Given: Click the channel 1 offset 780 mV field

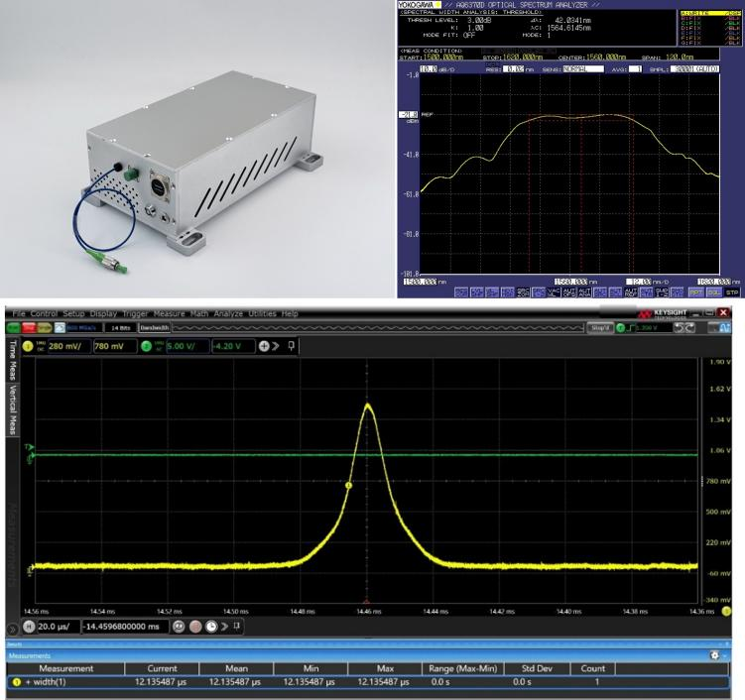Looking at the screenshot, I should [x=110, y=345].
